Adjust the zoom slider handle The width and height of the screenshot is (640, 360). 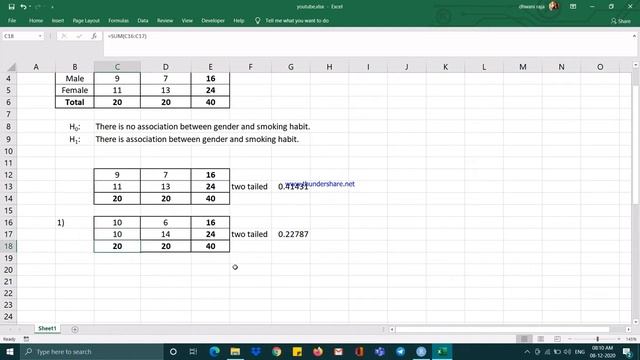click(x=598, y=339)
